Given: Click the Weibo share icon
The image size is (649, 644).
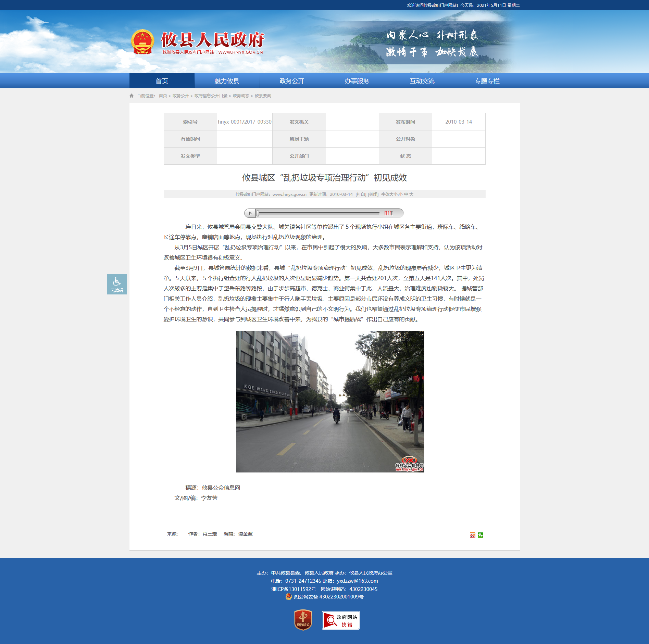Looking at the screenshot, I should click(472, 535).
